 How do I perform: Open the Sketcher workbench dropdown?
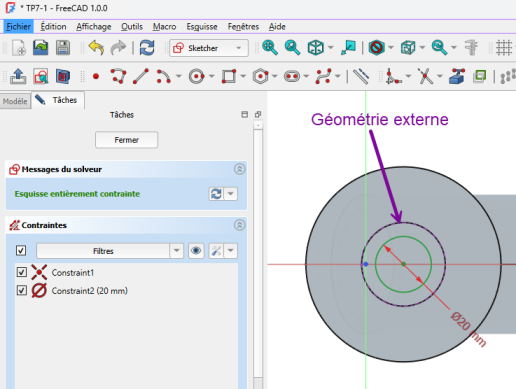[x=209, y=48]
